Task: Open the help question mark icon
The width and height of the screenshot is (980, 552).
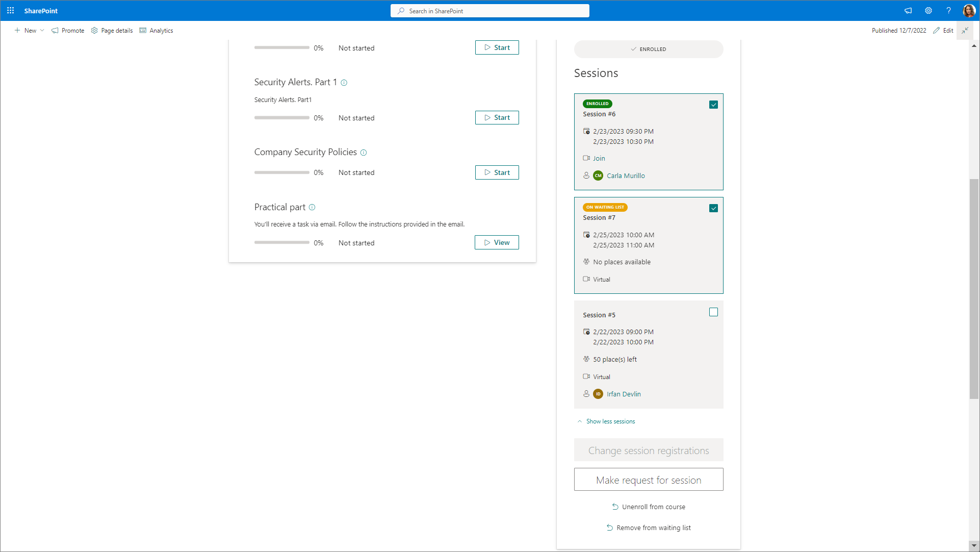Action: pyautogui.click(x=948, y=10)
